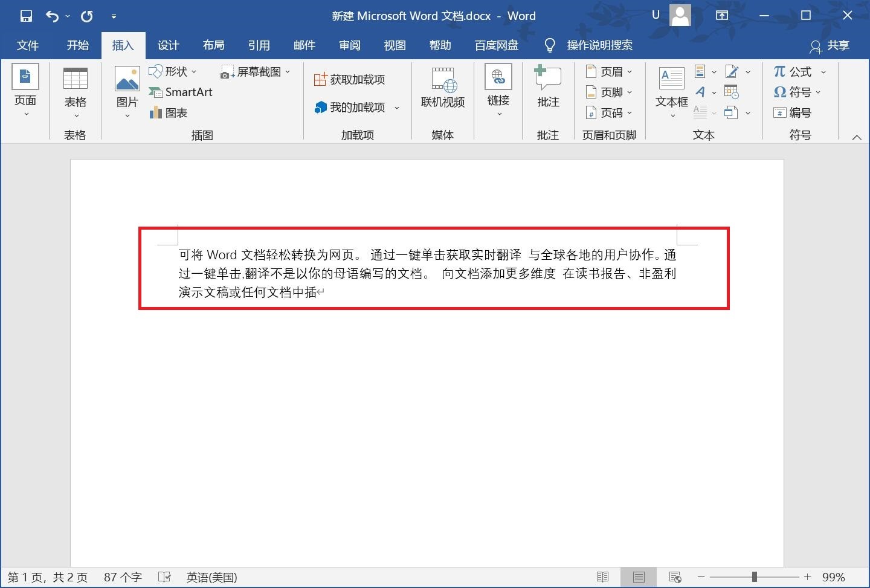
Task: Open the 页面 pages dropdown
Action: pos(25,91)
